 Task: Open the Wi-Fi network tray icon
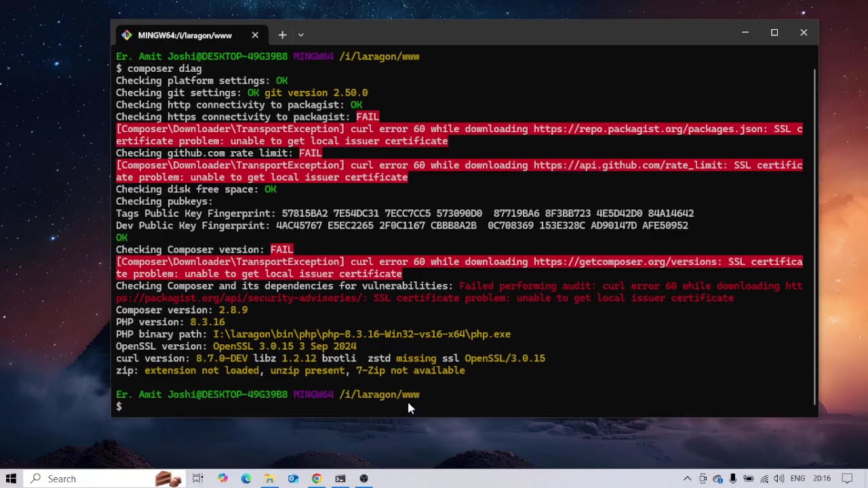[x=764, y=479]
